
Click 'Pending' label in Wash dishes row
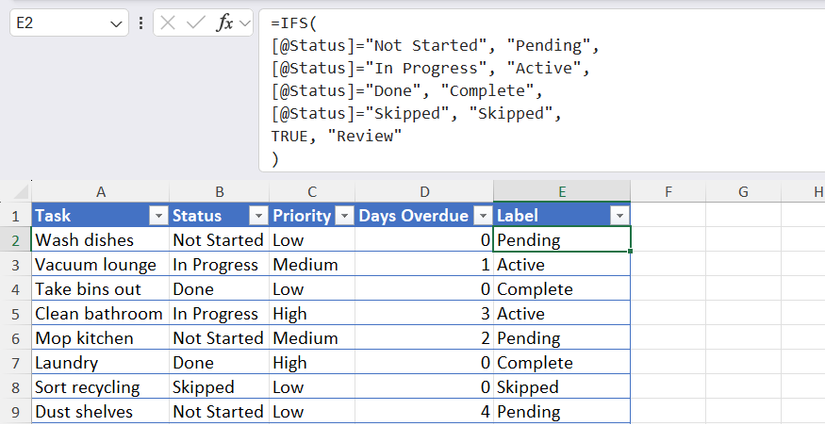[562, 240]
